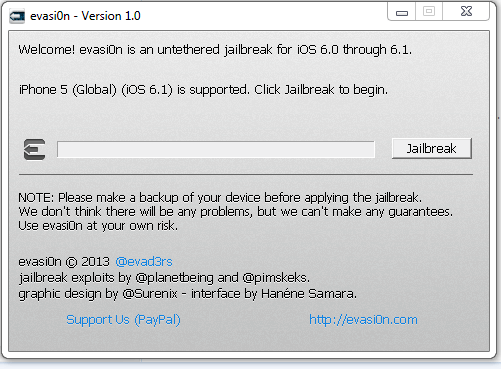Visit the http://evasi0n.com website link
The height and width of the screenshot is (369, 501).
coord(363,320)
